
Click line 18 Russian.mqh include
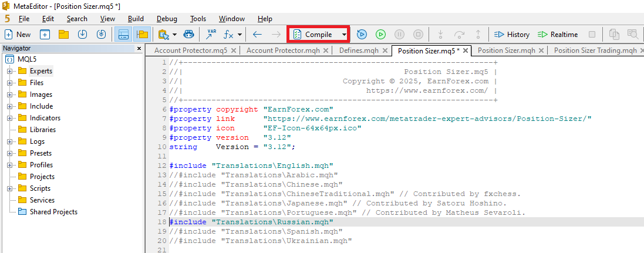[x=251, y=222]
